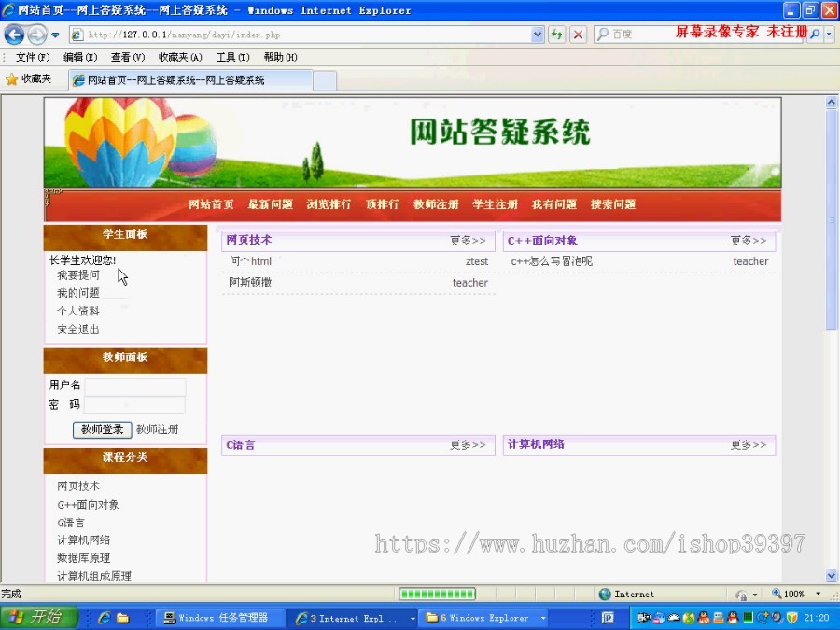Image resolution: width=840 pixels, height=630 pixels.
Task: Click 我的问题 in the student panel
Action: pos(78,292)
